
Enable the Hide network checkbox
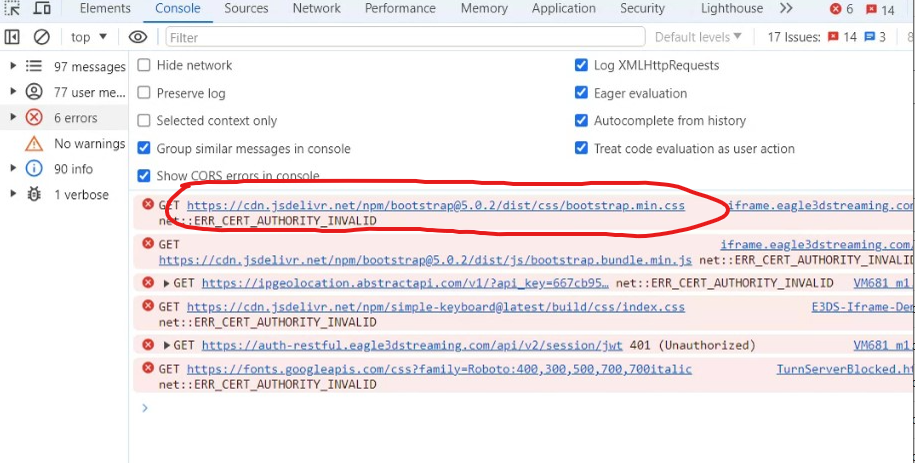[x=144, y=65]
